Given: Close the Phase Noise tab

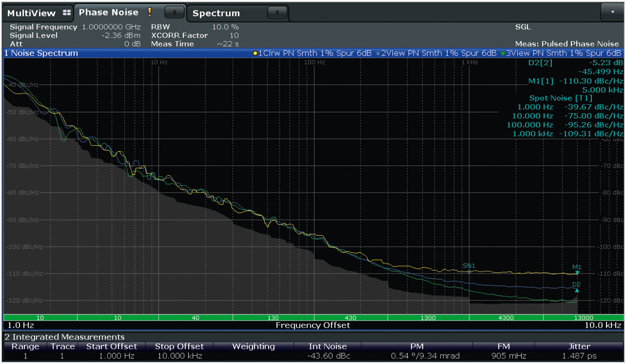Looking at the screenshot, I should tap(174, 12).
